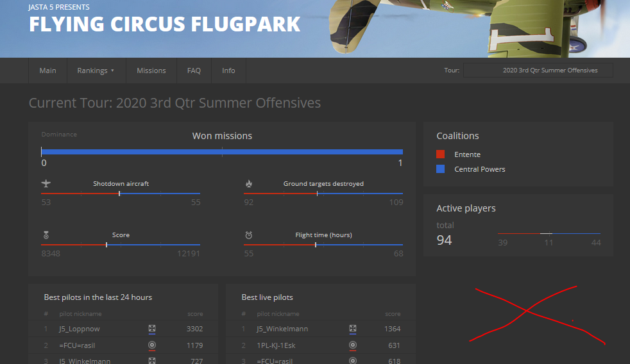Click the roundel icon beside =FCU=rasil score 1179
Image resolution: width=630 pixels, height=364 pixels.
[x=152, y=345]
